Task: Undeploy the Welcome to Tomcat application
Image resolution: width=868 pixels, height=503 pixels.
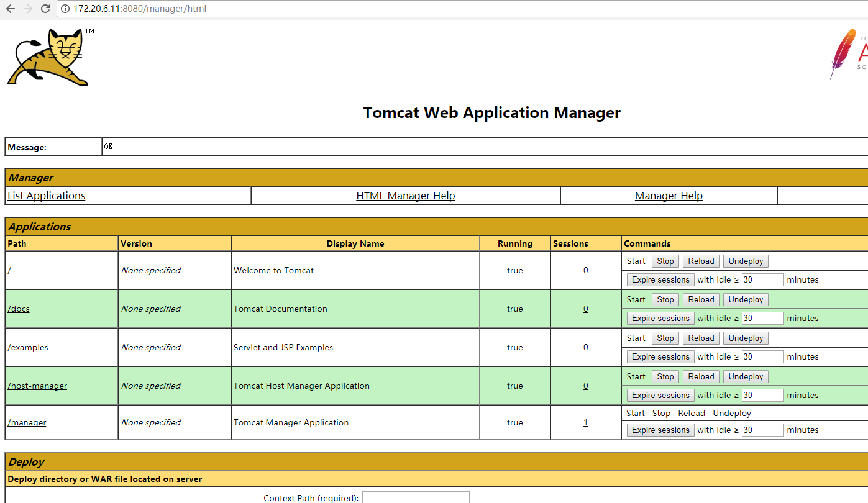Action: point(746,261)
